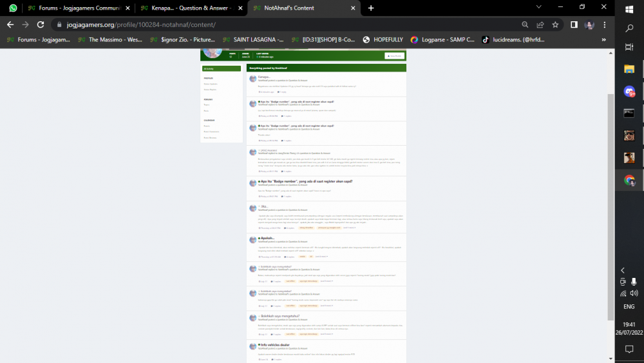This screenshot has width=644, height=363.
Task: Select the NotAhnaf's Content tab
Action: point(304,8)
